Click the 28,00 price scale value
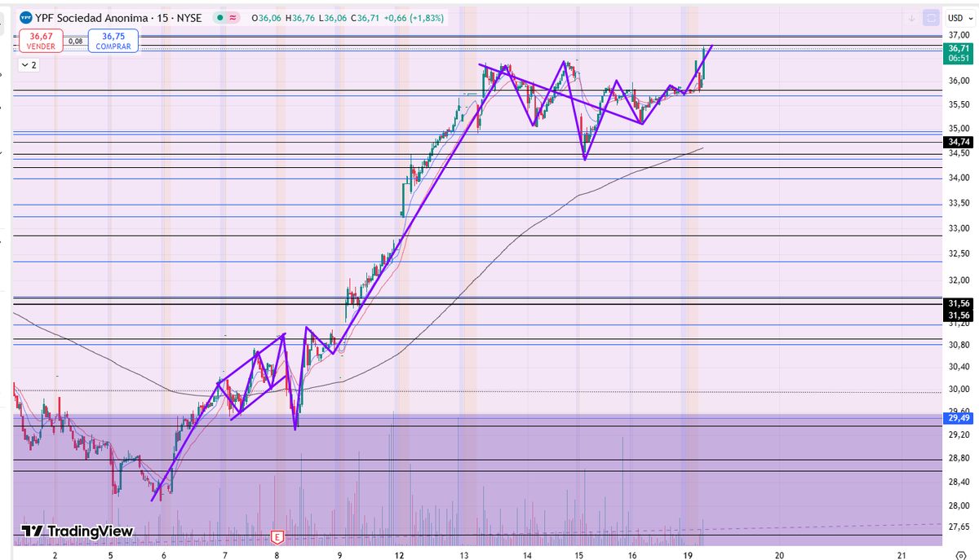 click(x=959, y=505)
